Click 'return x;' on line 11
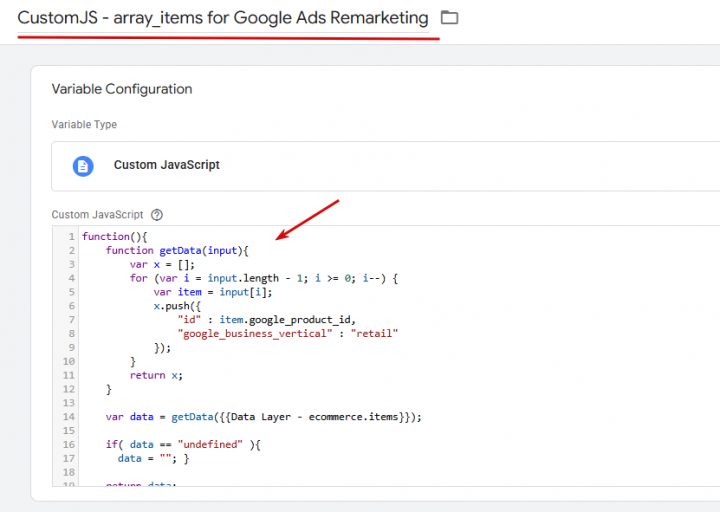720x512 pixels. tap(156, 375)
